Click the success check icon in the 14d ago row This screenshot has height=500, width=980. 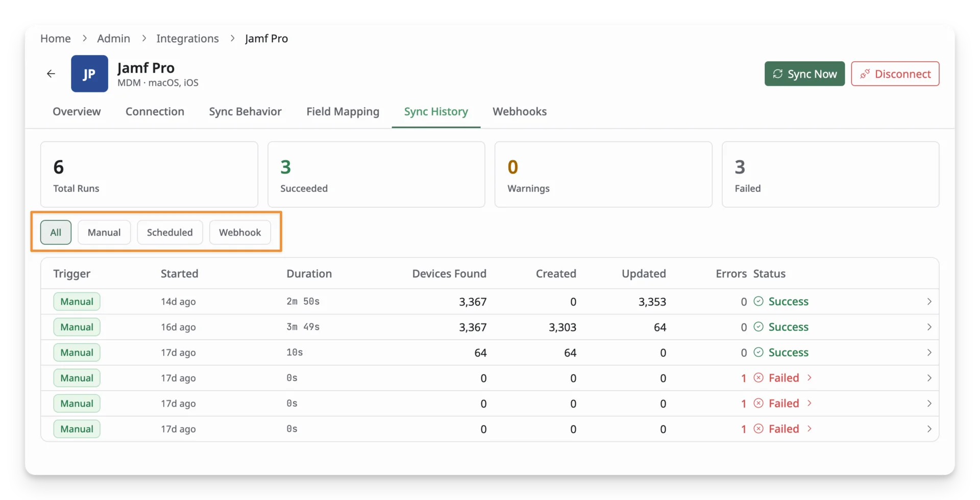(758, 301)
